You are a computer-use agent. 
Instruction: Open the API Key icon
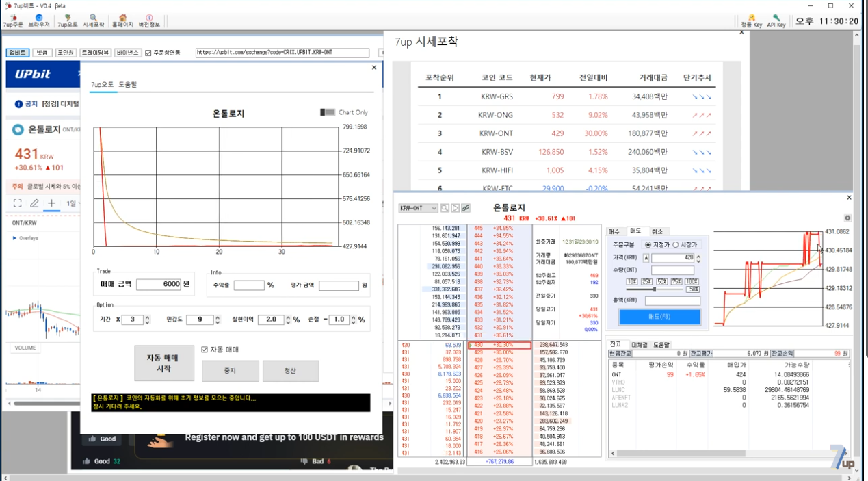(x=776, y=21)
